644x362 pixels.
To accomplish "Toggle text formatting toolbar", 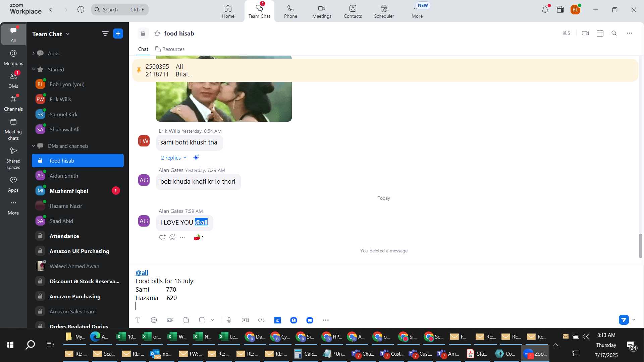I will (138, 320).
